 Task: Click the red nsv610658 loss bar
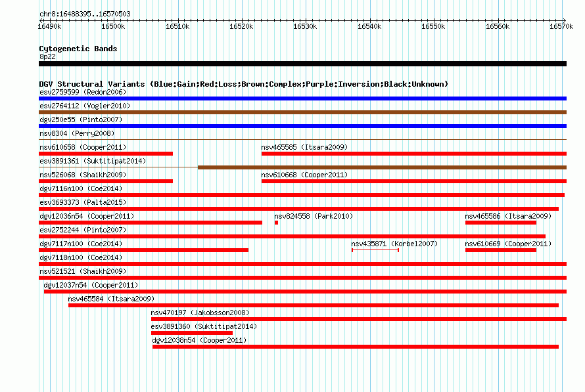click(x=106, y=154)
